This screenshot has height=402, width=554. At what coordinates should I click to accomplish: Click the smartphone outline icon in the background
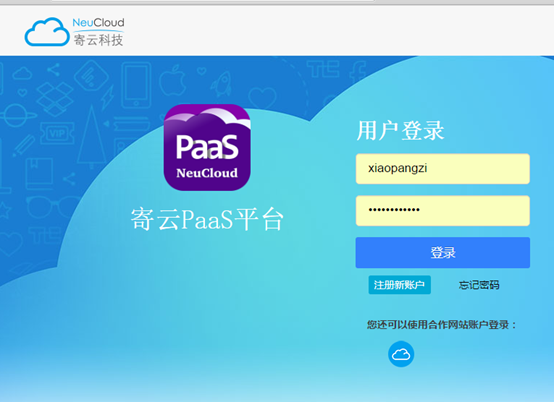click(x=136, y=85)
